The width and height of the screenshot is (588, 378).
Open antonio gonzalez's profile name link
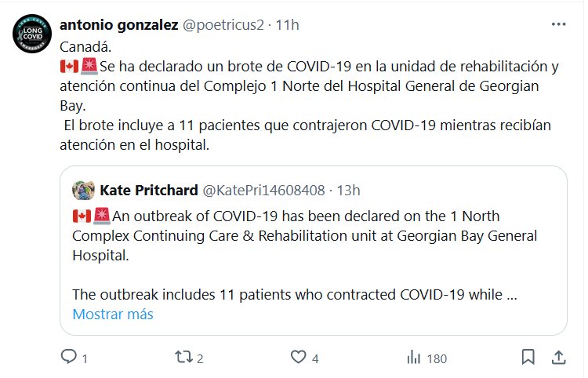119,25
